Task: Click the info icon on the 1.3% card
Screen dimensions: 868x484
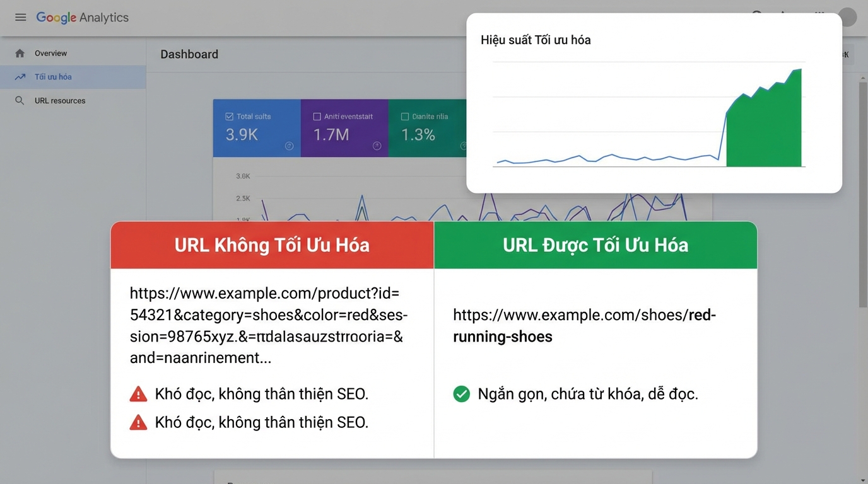Action: (x=464, y=146)
